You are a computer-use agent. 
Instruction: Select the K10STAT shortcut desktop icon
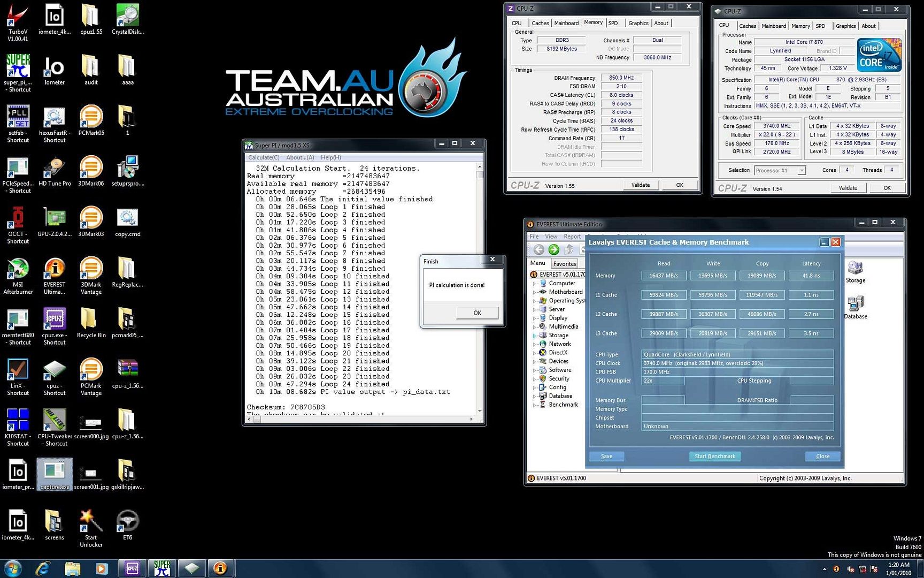18,427
